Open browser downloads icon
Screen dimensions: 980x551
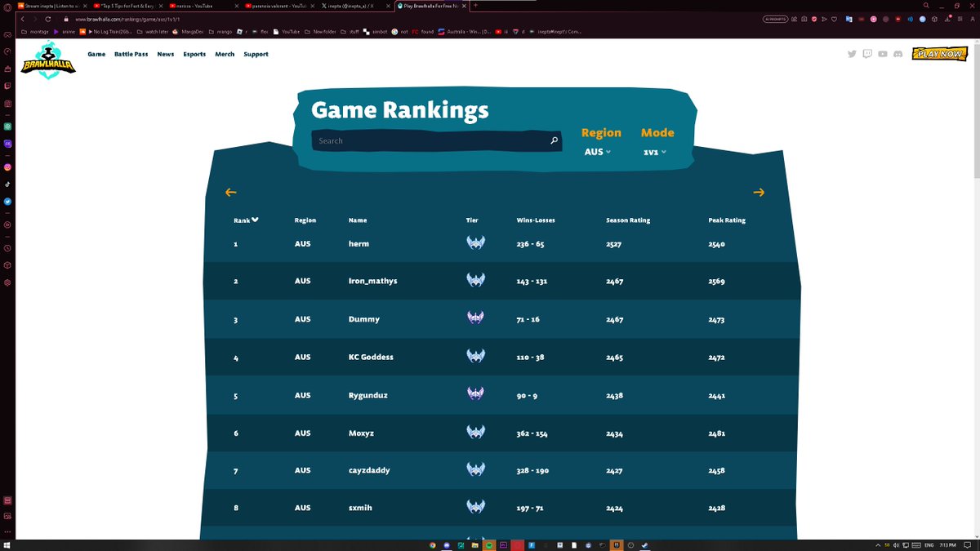coord(947,19)
